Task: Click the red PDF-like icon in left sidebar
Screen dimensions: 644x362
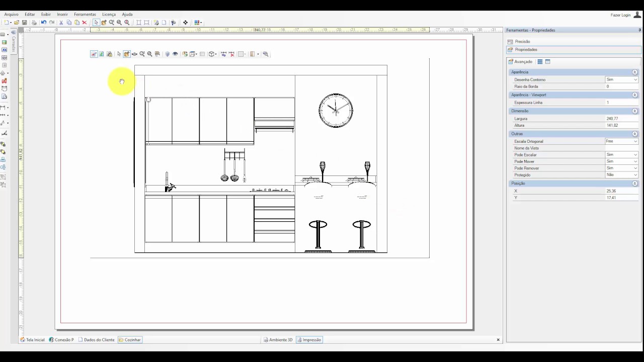Action: pyautogui.click(x=5, y=81)
